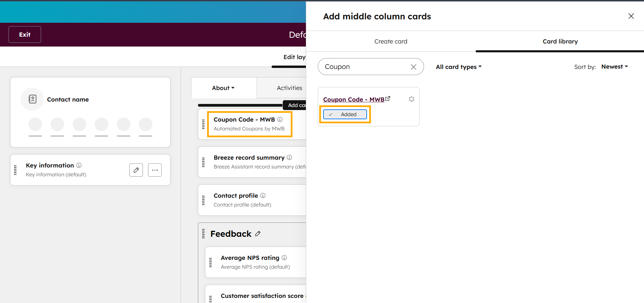Screen dimensions: 644x303
Task: Open Coupon Code - MWB via external link icon
Action: pos(388,98)
